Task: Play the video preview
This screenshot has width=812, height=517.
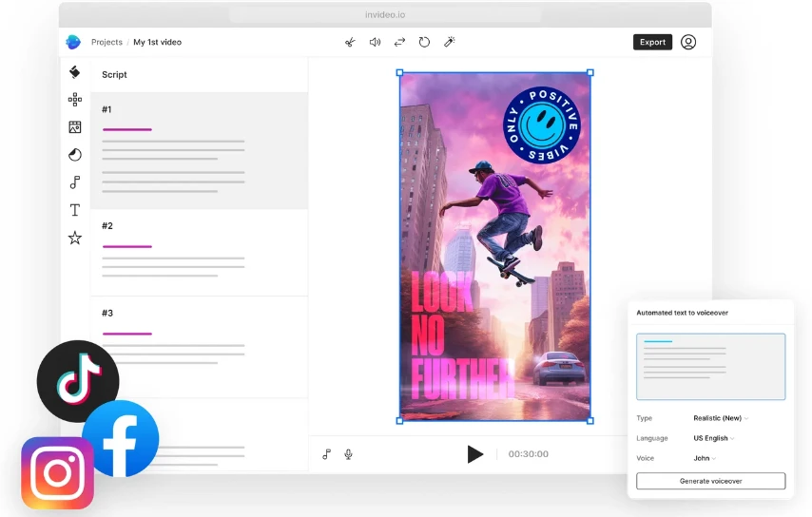Action: click(474, 454)
